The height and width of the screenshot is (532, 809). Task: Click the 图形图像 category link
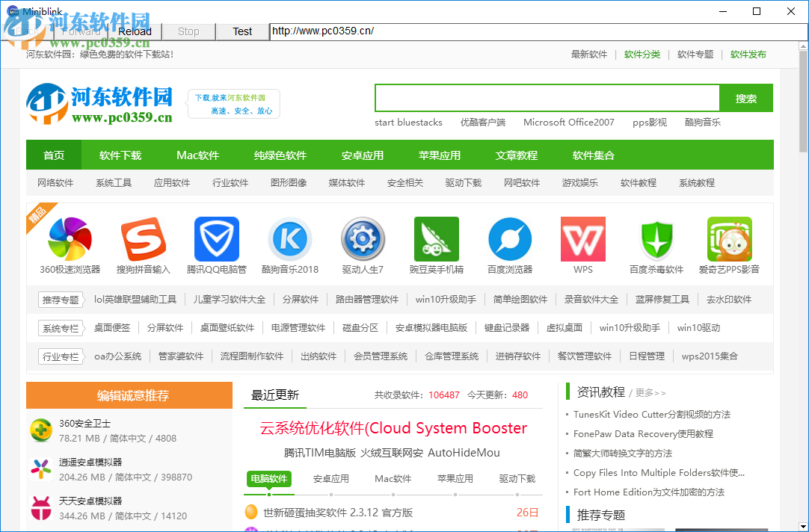point(289,182)
